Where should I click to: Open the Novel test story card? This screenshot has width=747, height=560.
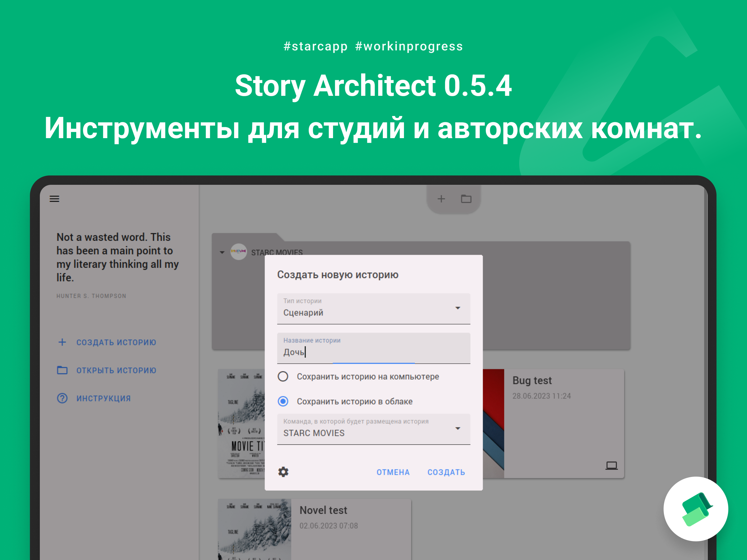tap(314, 529)
